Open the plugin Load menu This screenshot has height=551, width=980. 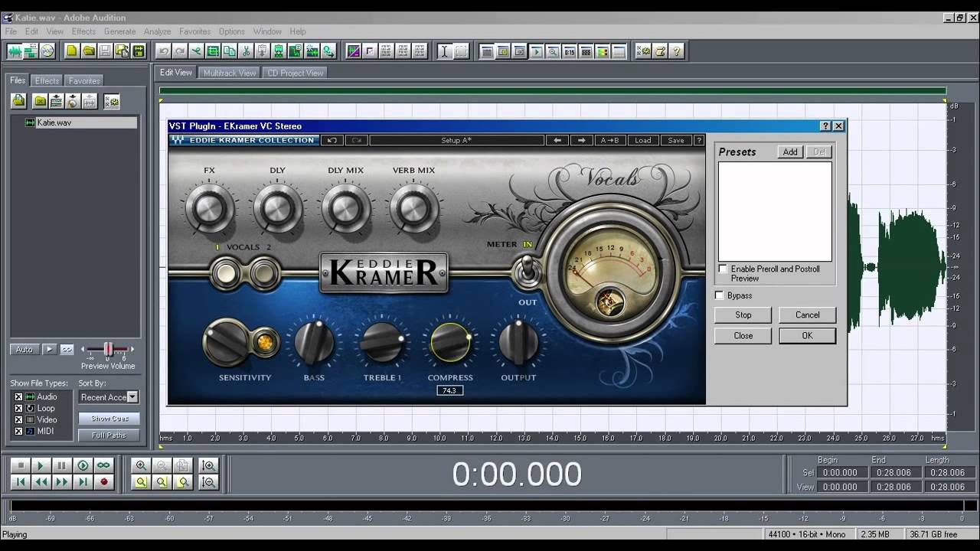point(642,140)
